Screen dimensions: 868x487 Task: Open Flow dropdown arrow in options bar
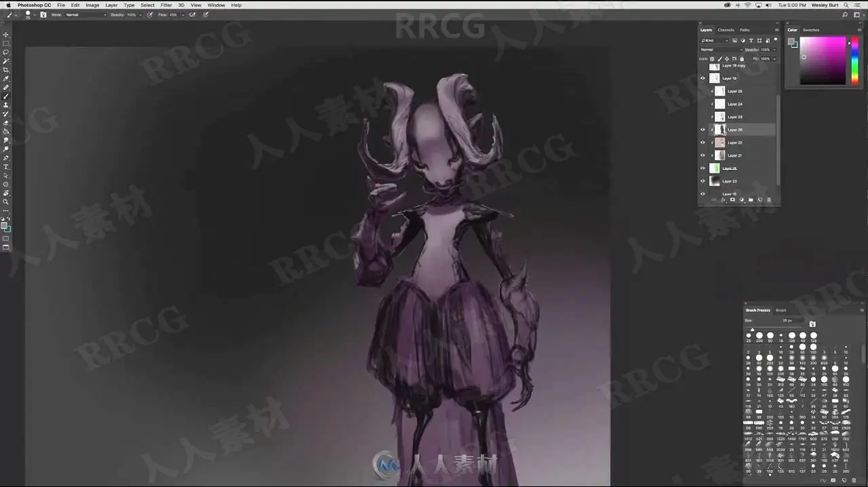pyautogui.click(x=182, y=14)
